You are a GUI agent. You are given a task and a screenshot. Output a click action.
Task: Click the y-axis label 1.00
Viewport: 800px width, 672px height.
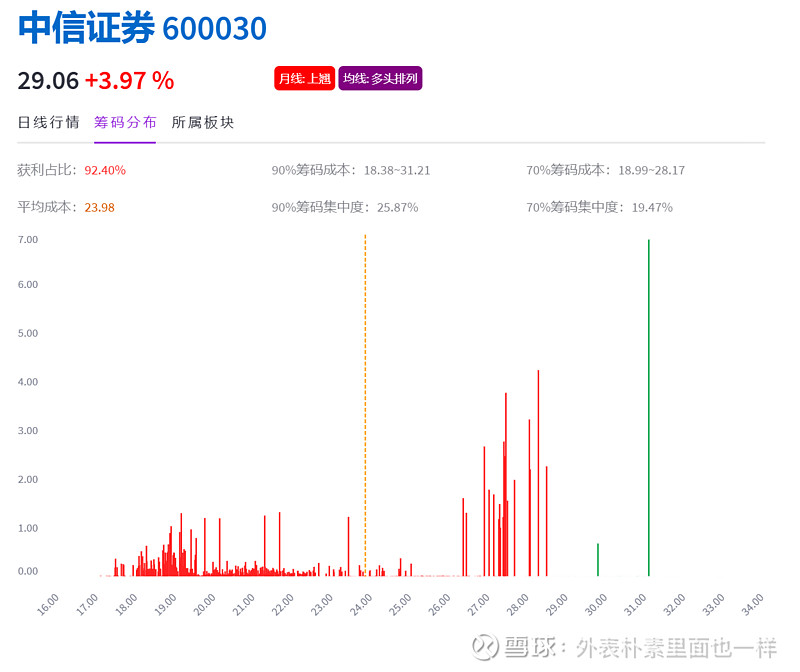pyautogui.click(x=28, y=528)
